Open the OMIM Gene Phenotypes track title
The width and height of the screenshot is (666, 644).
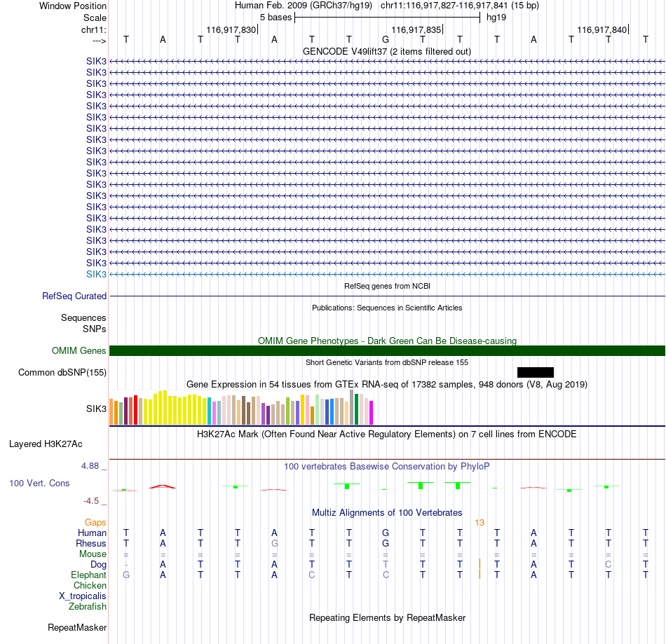click(x=387, y=341)
